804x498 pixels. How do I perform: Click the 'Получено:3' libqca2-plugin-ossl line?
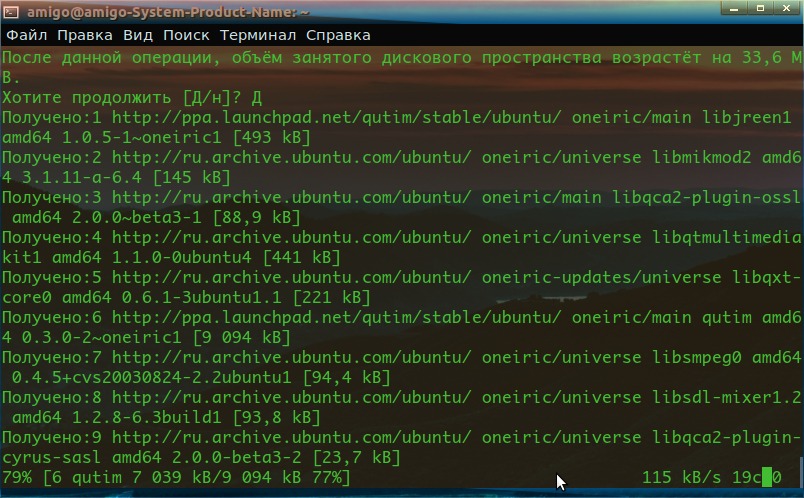[x=402, y=197]
